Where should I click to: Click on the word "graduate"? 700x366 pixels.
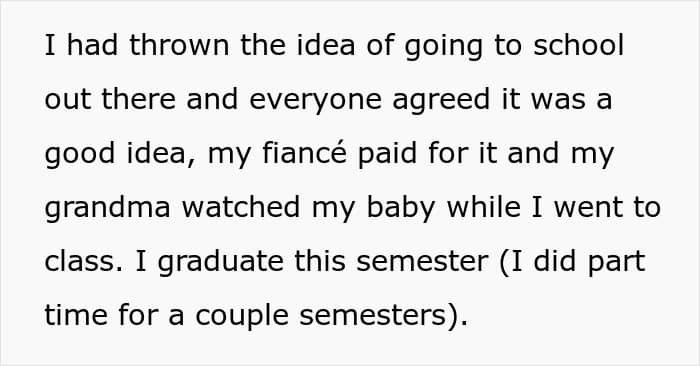[x=221, y=262]
